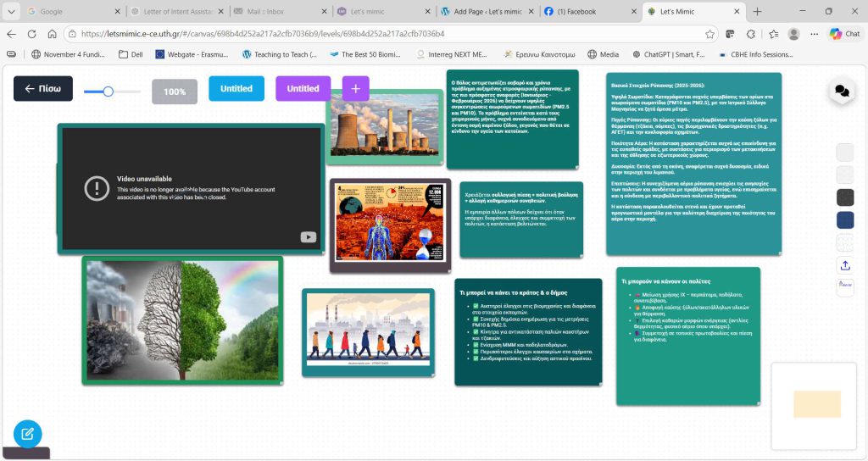The image size is (868, 461).
Task: Click the upload background icon
Action: [844, 265]
